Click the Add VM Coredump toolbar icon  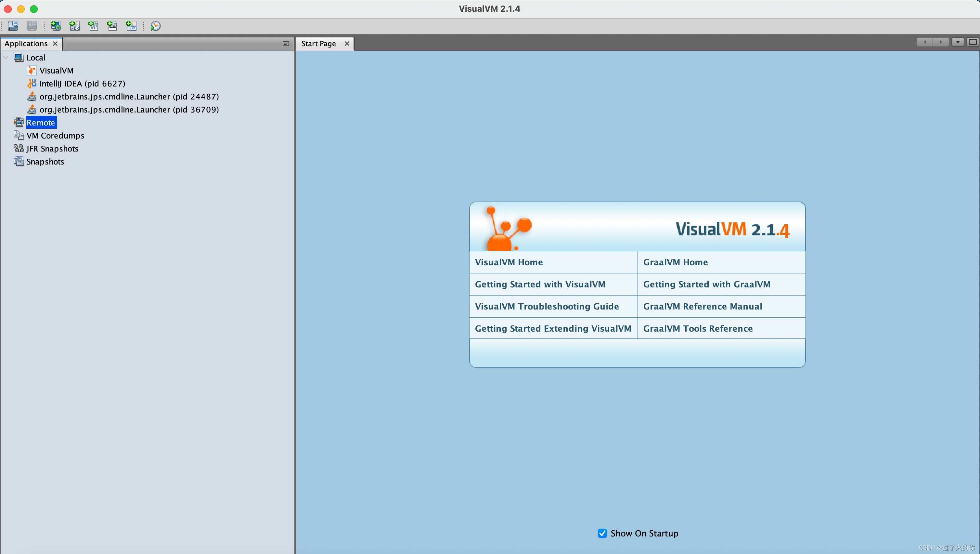coord(93,26)
